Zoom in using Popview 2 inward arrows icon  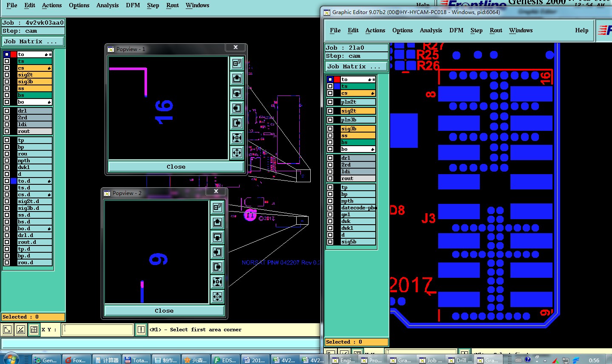point(218,282)
